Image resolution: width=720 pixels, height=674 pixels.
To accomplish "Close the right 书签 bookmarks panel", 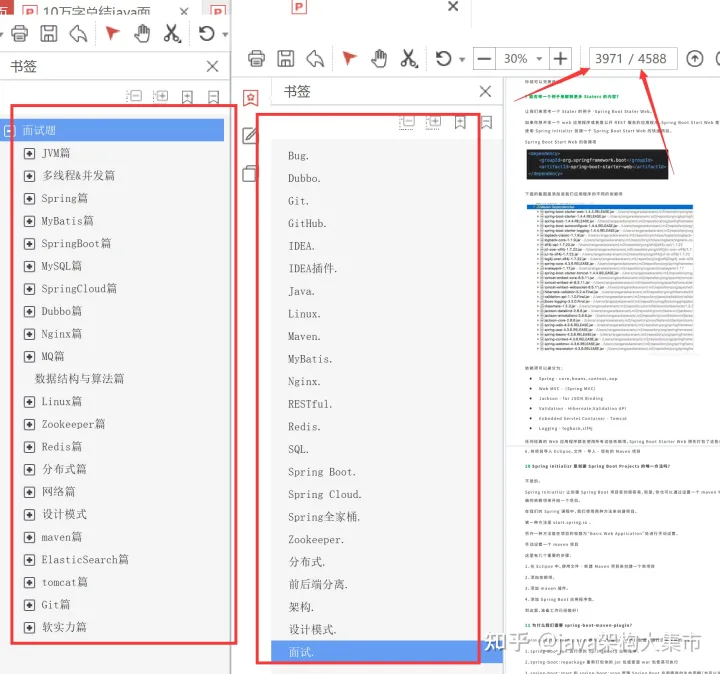I will (x=485, y=91).
